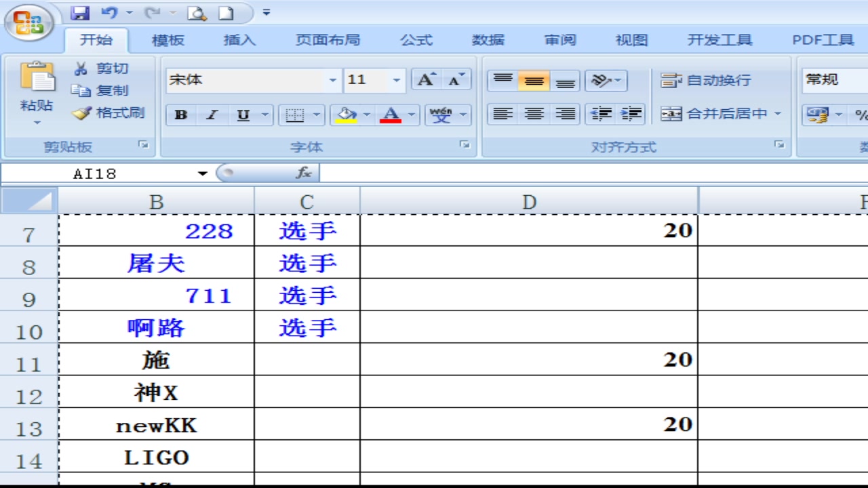This screenshot has height=488, width=868.
Task: Switch to the 视图 tab
Action: (x=632, y=40)
